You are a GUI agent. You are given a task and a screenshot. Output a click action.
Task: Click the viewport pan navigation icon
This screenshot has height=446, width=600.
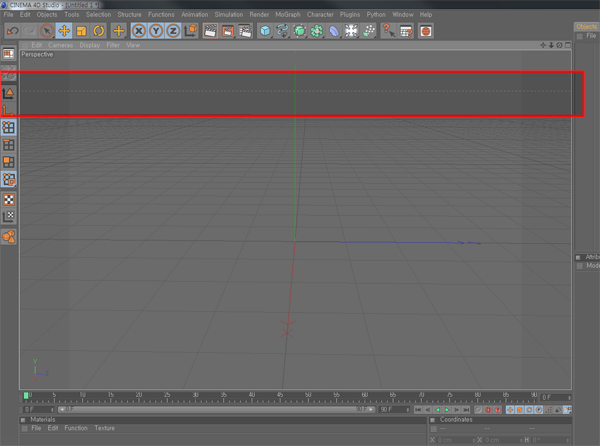pos(543,45)
